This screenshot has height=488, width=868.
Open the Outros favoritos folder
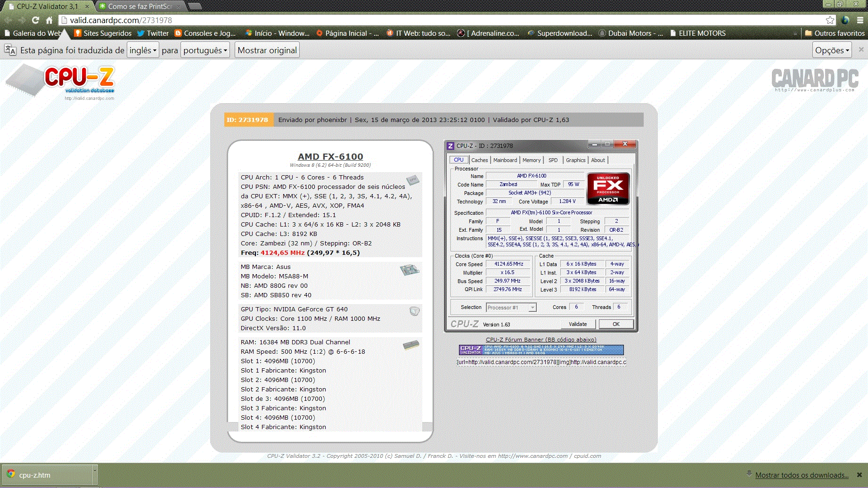pos(835,33)
